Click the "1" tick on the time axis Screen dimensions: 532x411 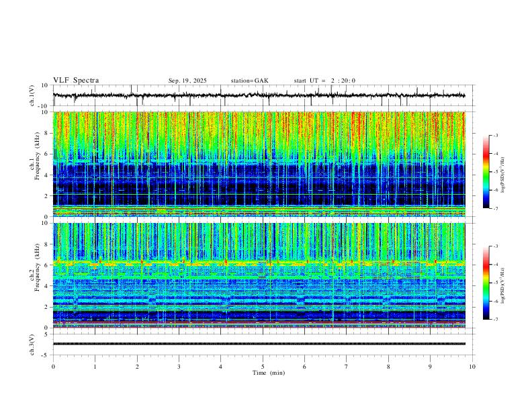coord(95,367)
